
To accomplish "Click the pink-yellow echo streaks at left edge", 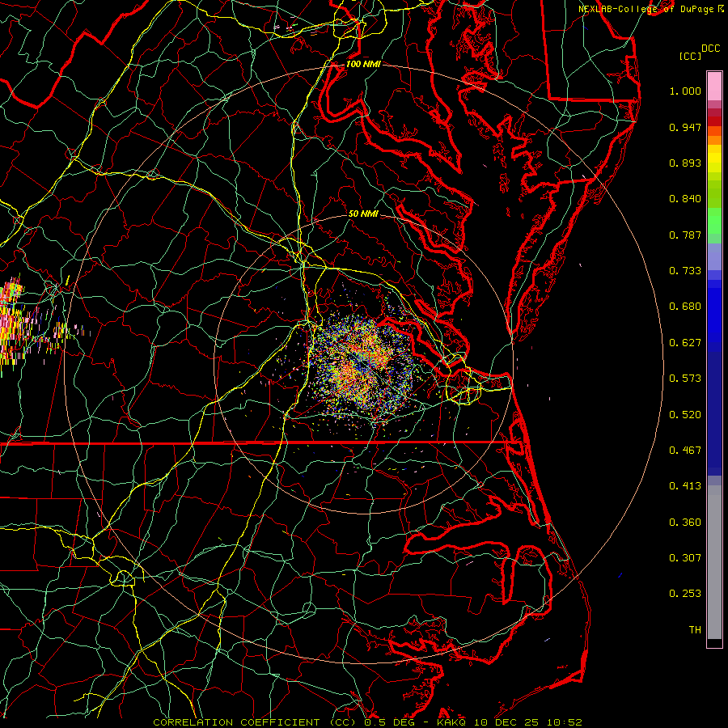I will [x=14, y=325].
